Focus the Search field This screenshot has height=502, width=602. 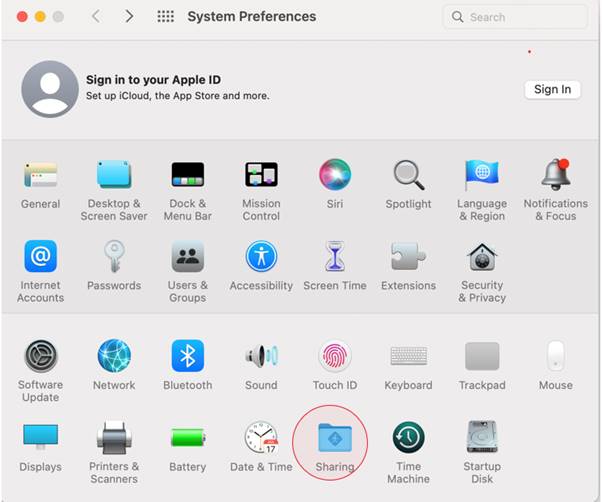[516, 17]
